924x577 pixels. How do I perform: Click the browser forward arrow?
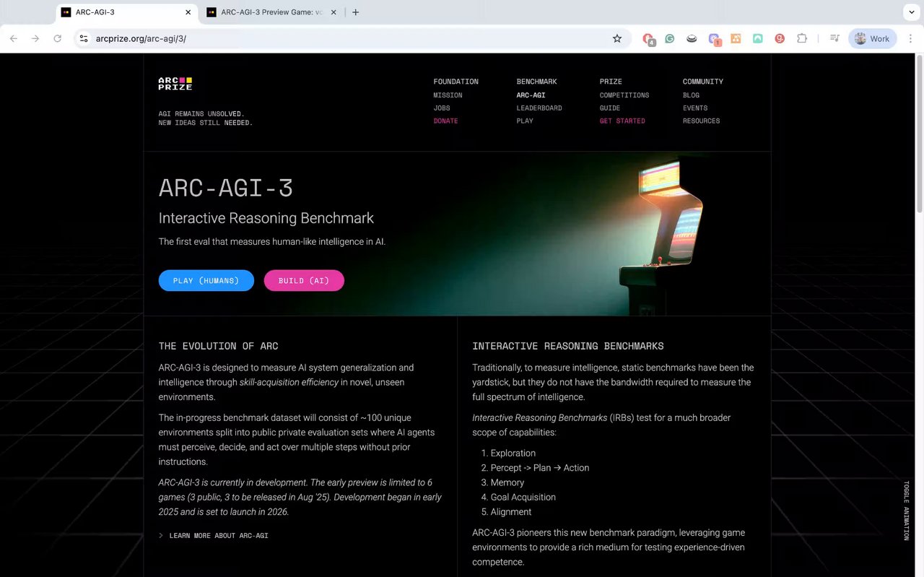tap(35, 38)
